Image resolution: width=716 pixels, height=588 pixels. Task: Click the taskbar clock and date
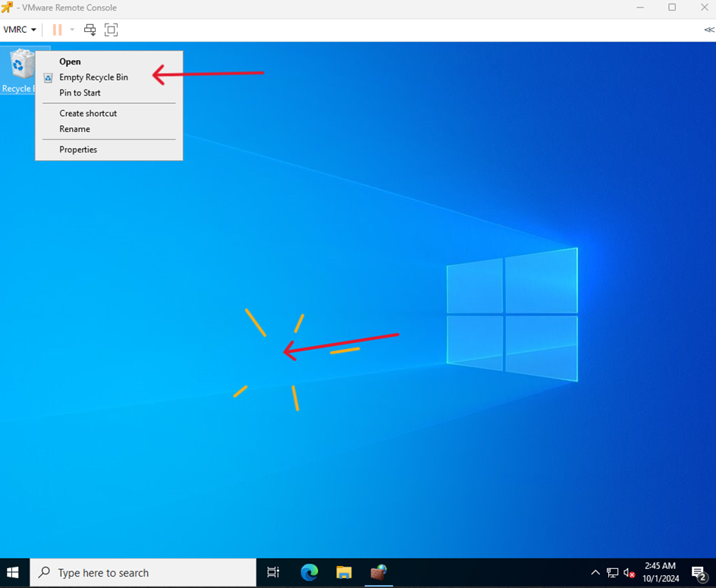coord(660,572)
